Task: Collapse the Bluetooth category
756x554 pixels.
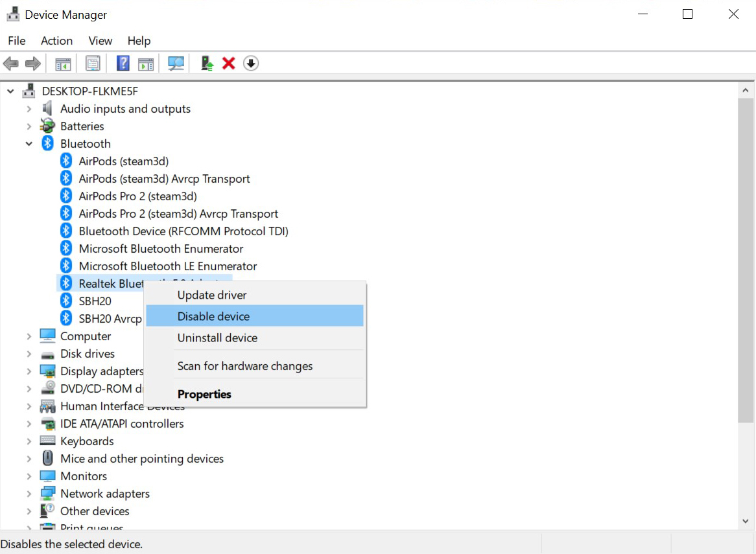Action: coord(29,144)
